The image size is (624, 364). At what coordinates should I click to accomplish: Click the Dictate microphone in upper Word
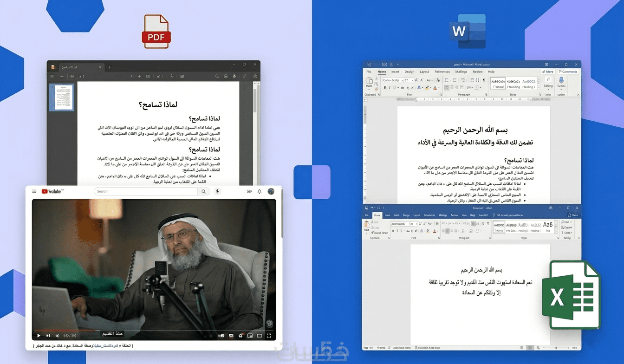(561, 82)
